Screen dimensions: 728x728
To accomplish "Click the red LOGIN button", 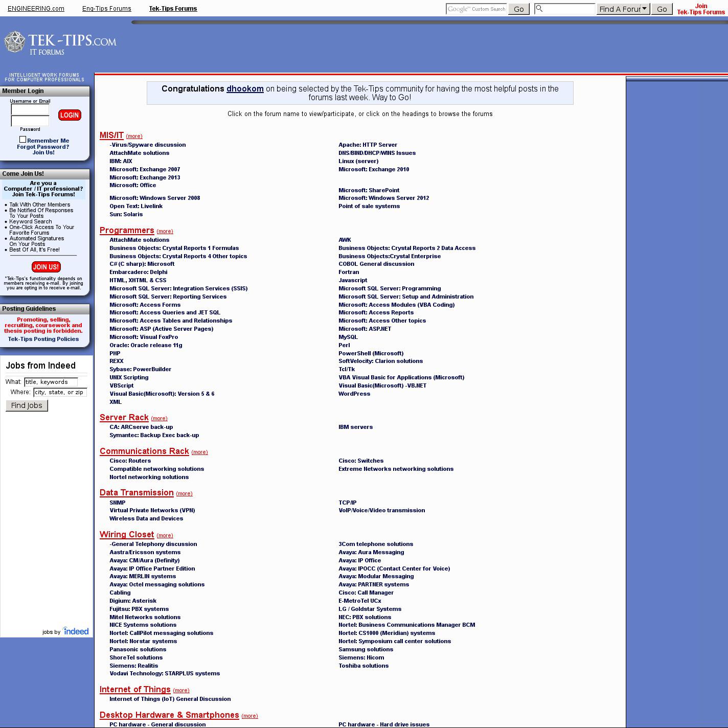I will [x=70, y=115].
